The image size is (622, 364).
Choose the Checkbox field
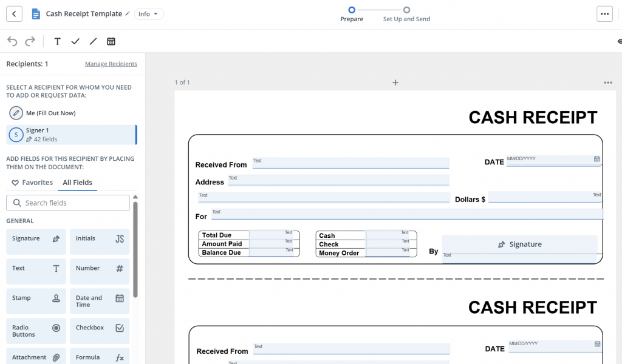coord(100,331)
